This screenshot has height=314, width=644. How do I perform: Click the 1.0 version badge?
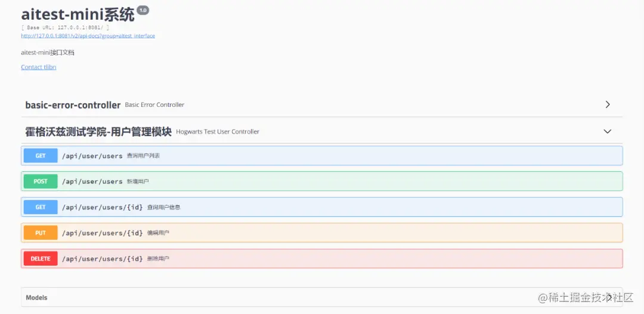pyautogui.click(x=143, y=10)
